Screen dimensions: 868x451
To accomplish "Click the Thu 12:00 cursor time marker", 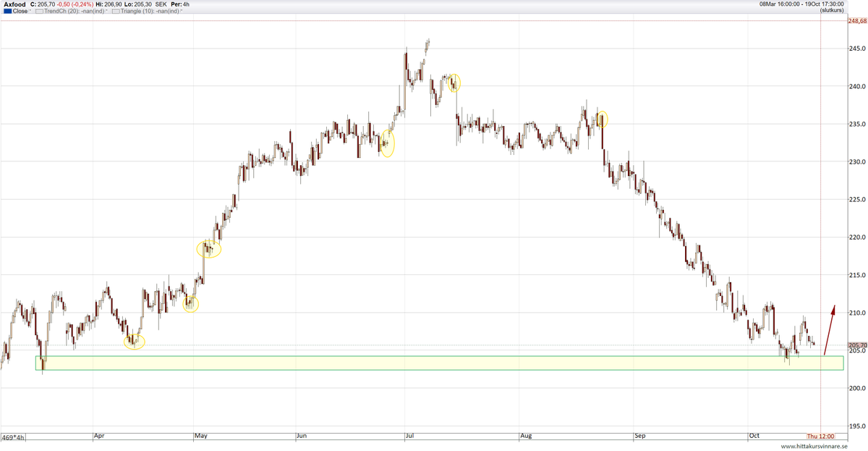I will (x=821, y=437).
